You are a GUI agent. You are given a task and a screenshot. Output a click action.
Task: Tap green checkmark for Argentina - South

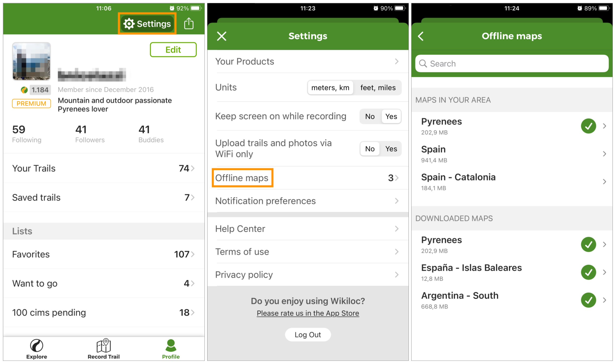588,300
